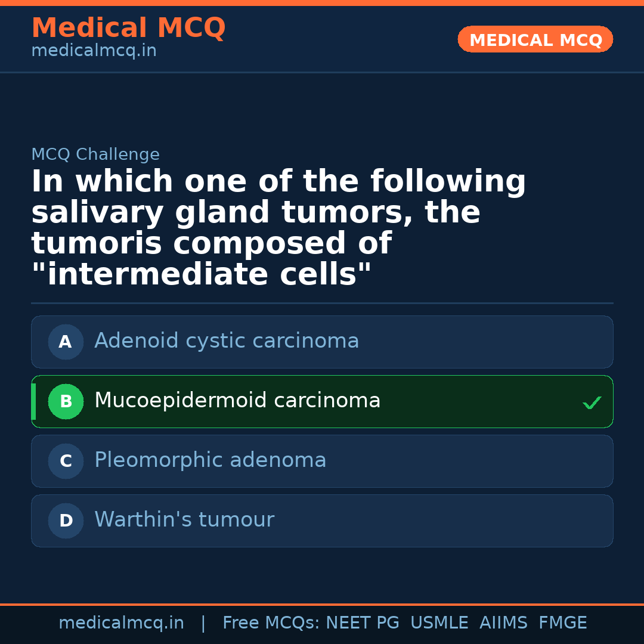
Task: Click the letter A circle icon
Action: pyautogui.click(x=66, y=342)
